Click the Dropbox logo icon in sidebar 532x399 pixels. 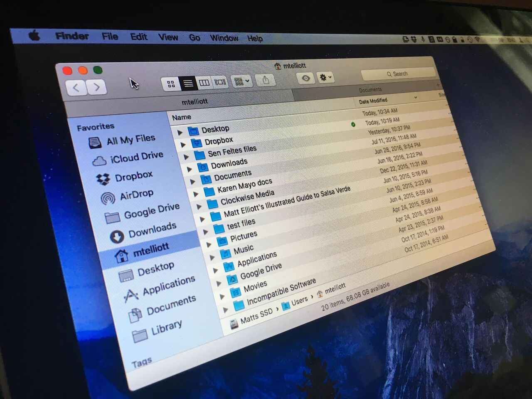103,180
